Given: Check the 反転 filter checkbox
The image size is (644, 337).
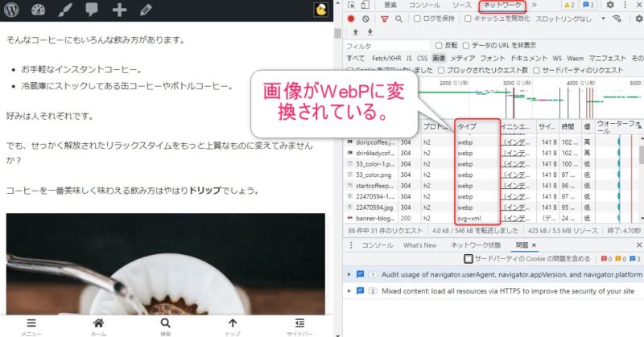Looking at the screenshot, I should [439, 45].
